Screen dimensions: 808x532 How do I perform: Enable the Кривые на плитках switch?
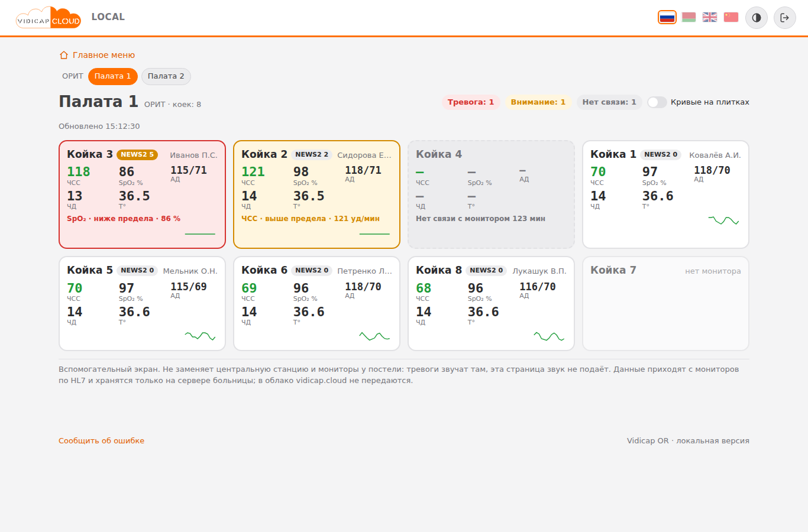click(x=657, y=102)
